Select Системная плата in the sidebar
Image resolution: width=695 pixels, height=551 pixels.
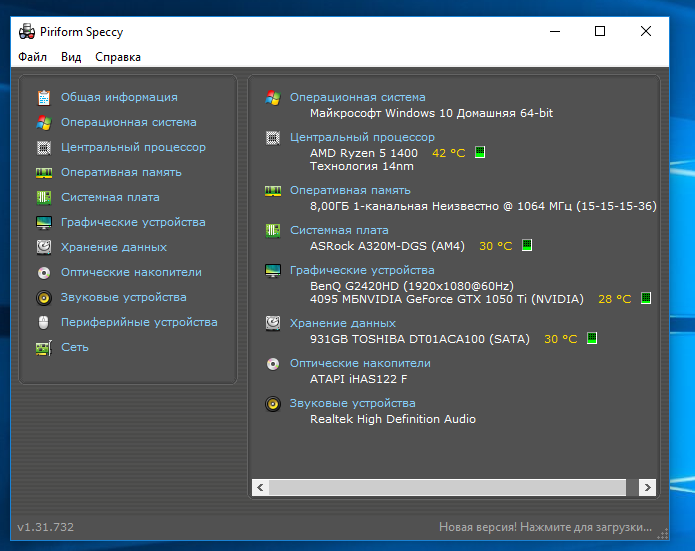pos(110,197)
